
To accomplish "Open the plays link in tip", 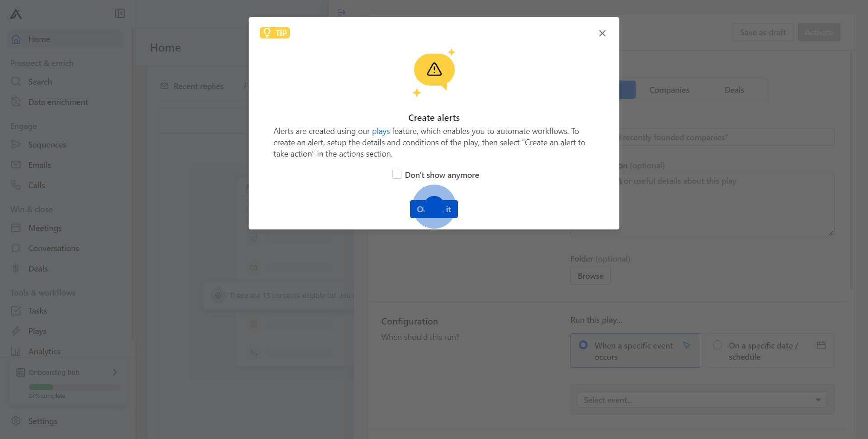I will pos(381,131).
